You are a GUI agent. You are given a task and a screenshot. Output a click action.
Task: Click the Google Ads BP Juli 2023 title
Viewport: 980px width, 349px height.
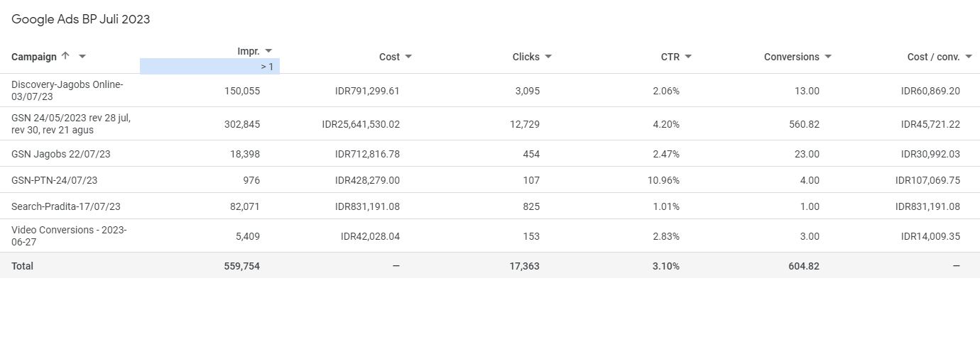[x=81, y=20]
